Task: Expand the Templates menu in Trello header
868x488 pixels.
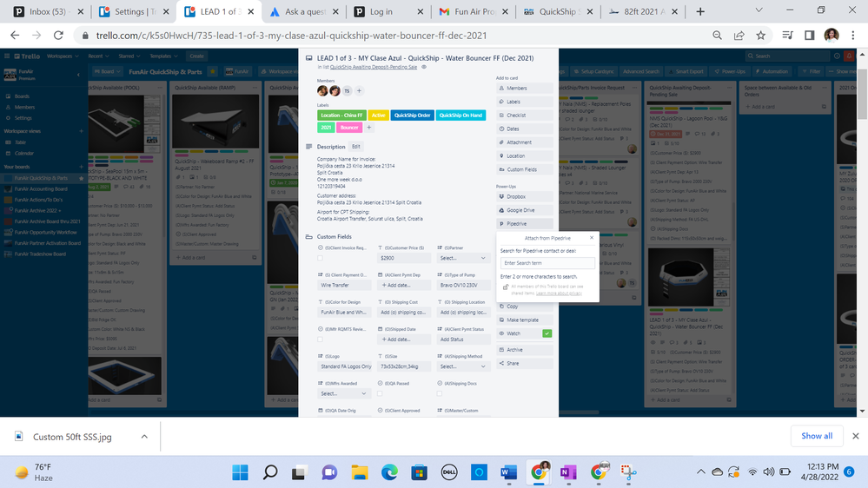Action: [163, 56]
